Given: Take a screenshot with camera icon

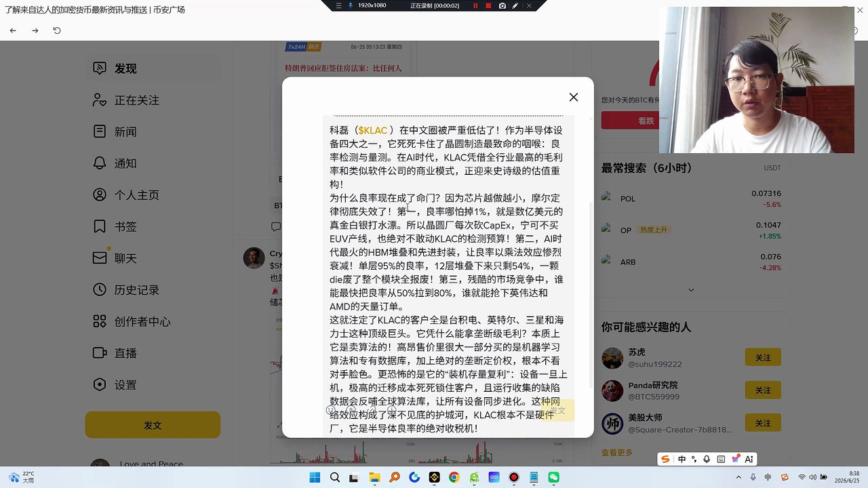Looking at the screenshot, I should [502, 5].
